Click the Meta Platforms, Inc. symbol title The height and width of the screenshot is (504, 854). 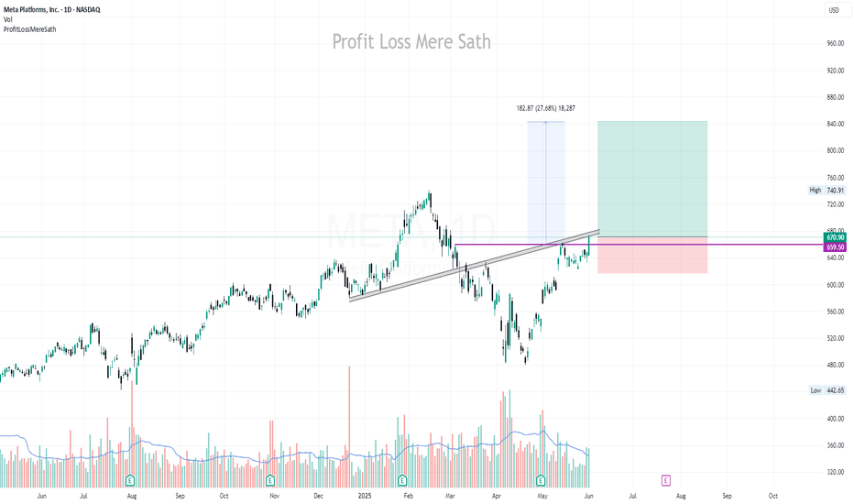(51, 10)
